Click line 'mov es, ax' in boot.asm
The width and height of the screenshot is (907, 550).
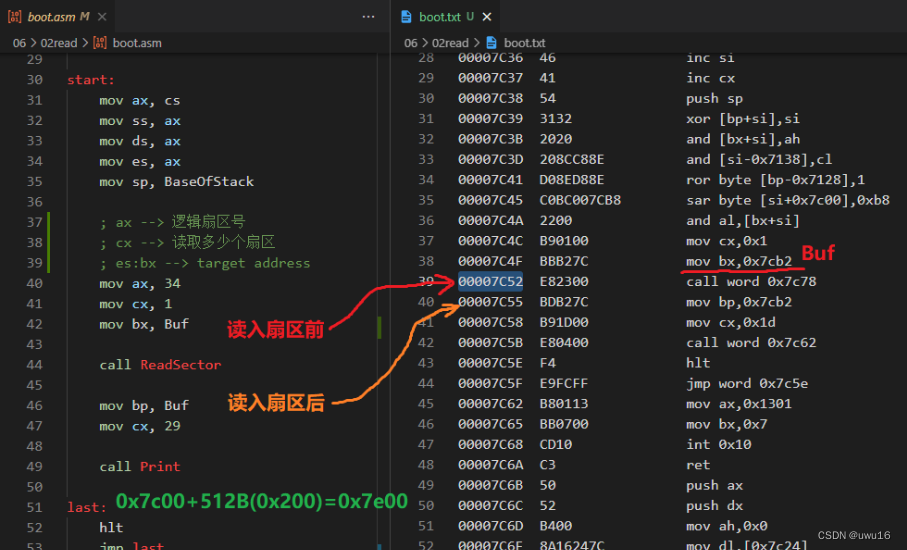pyautogui.click(x=139, y=161)
